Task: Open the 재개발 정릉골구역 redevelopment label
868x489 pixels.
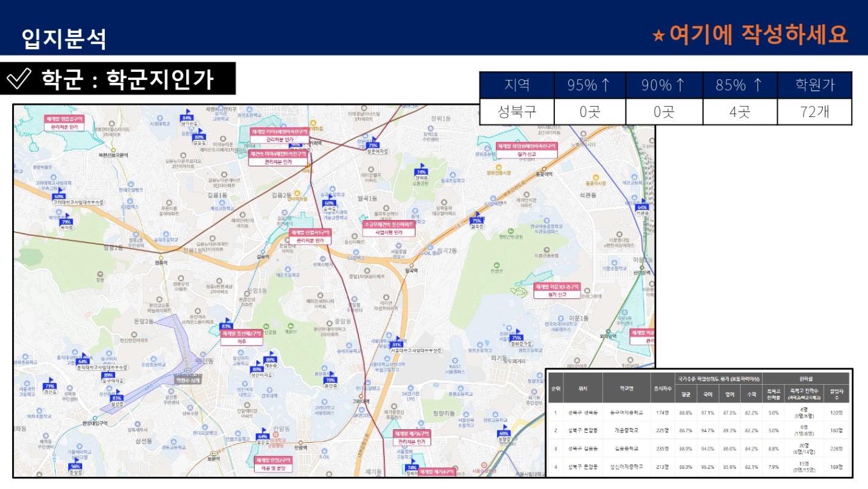Action: tap(64, 123)
